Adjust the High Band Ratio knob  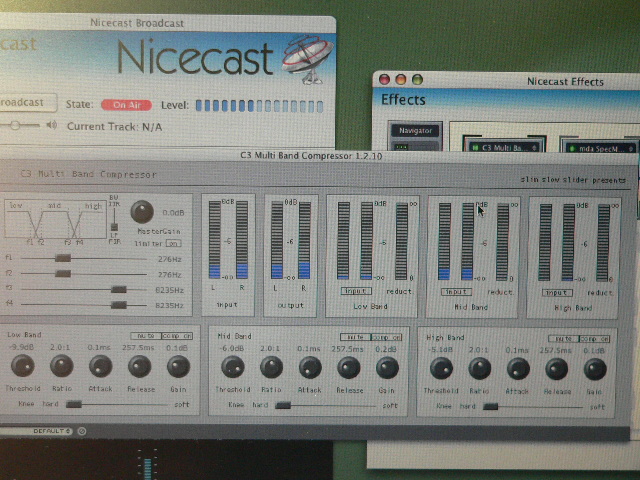tap(480, 369)
